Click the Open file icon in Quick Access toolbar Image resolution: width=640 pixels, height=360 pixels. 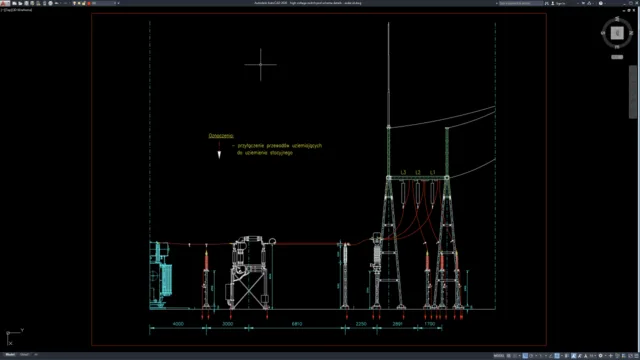(20, 3)
